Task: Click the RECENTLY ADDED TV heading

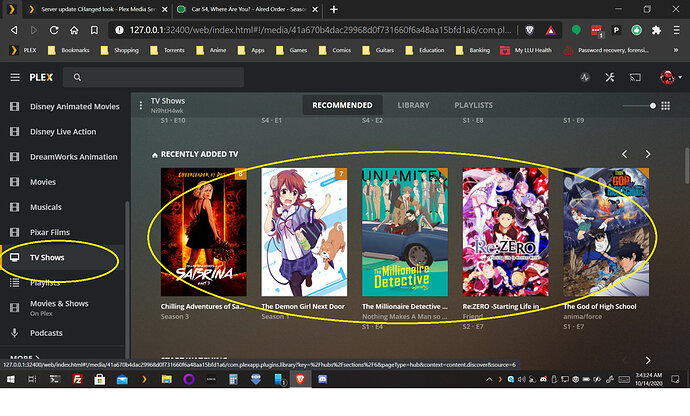Action: (x=199, y=154)
